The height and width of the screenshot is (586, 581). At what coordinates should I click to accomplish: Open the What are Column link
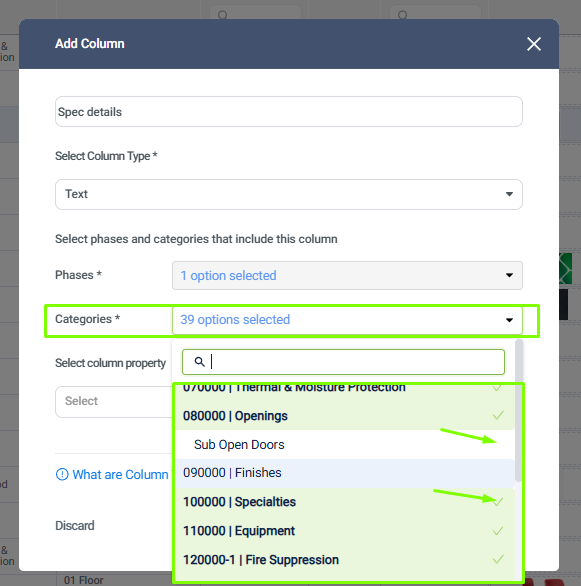click(x=120, y=474)
